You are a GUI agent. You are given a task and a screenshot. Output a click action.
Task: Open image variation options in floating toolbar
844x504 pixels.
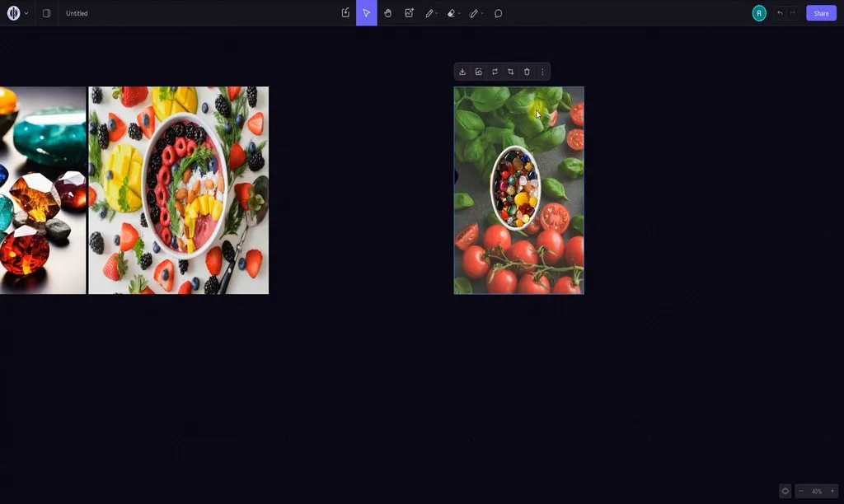point(479,72)
